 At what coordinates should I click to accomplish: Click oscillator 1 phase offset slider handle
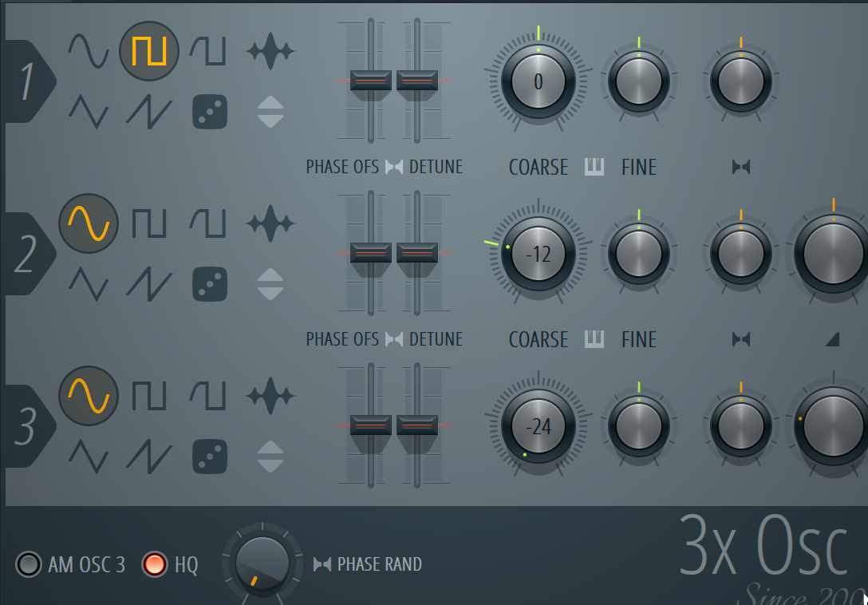(x=371, y=81)
